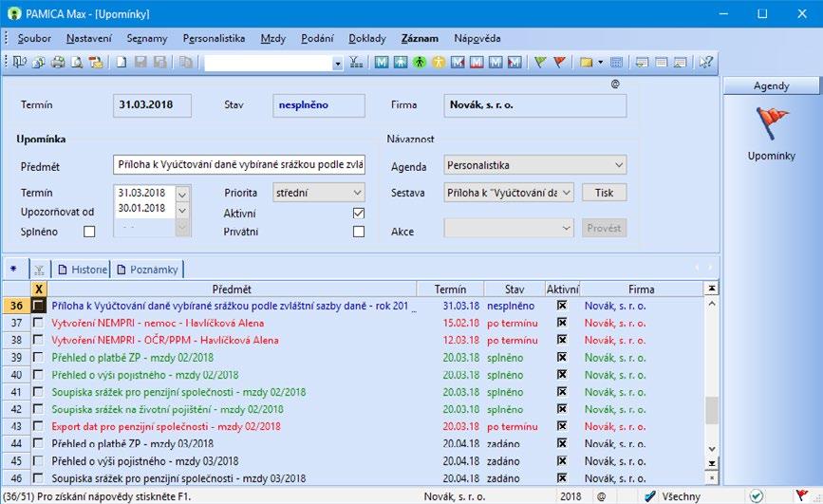Click the red M toolbar icon
This screenshot has height=504, width=823.
477,62
